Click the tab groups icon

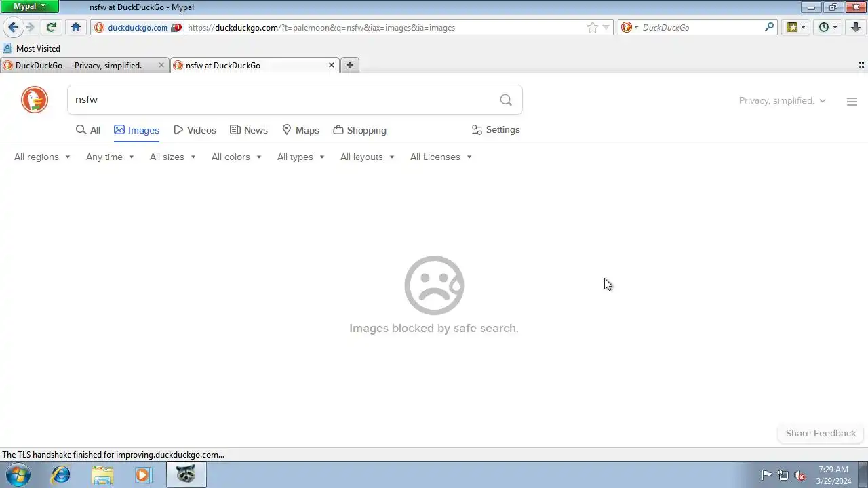[861, 65]
